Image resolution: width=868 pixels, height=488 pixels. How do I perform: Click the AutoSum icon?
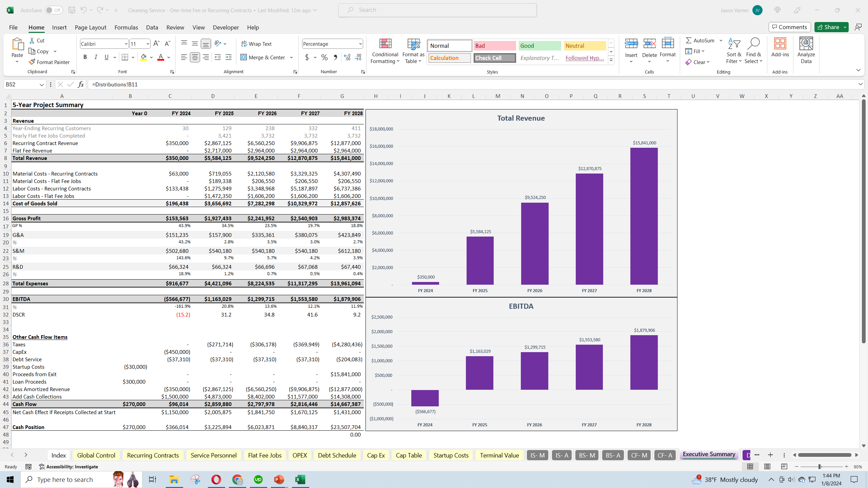tap(689, 40)
